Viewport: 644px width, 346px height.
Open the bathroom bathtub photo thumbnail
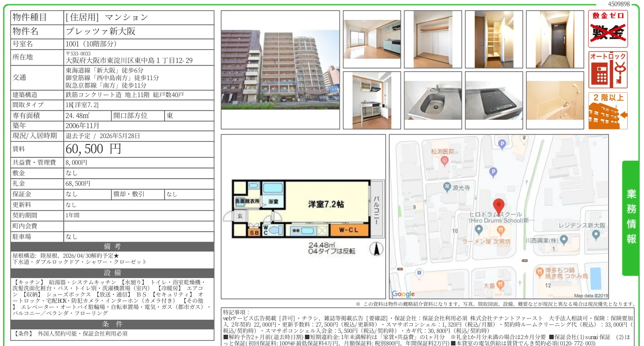pyautogui.click(x=555, y=100)
